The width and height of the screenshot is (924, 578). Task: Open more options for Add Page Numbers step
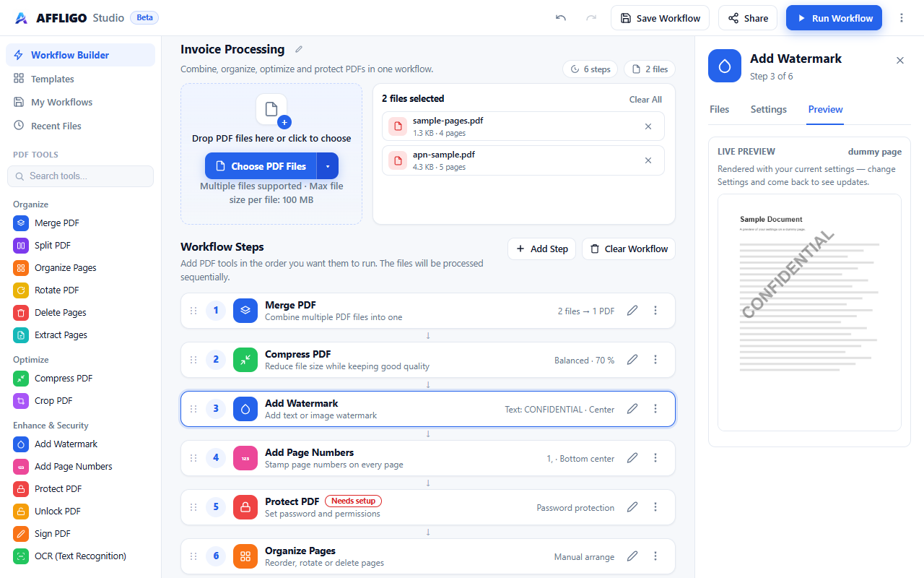tap(655, 458)
